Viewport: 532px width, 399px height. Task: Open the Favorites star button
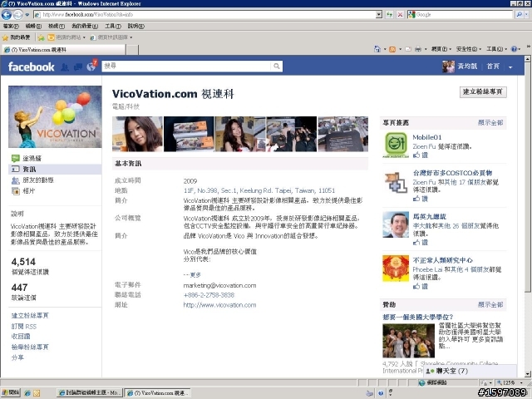[16, 37]
